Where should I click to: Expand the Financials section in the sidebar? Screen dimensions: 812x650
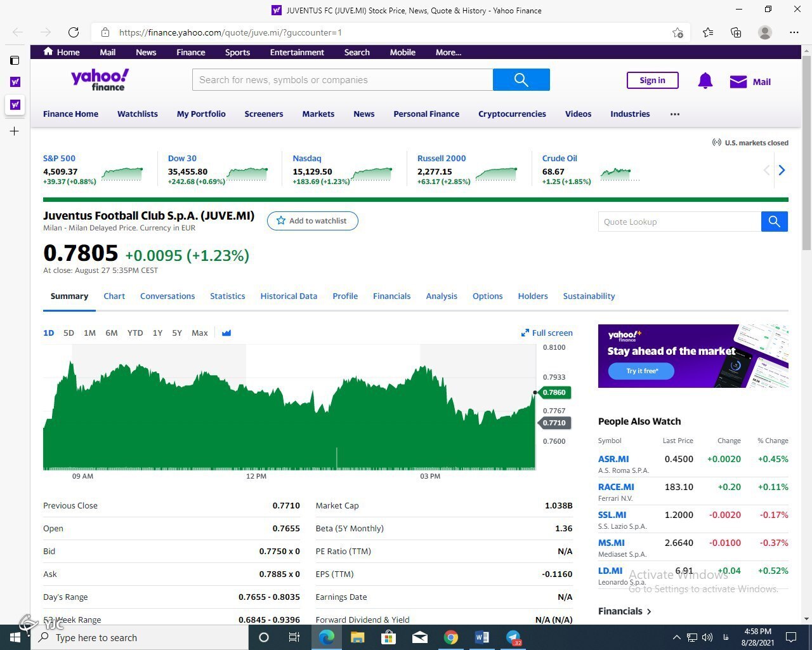[625, 611]
